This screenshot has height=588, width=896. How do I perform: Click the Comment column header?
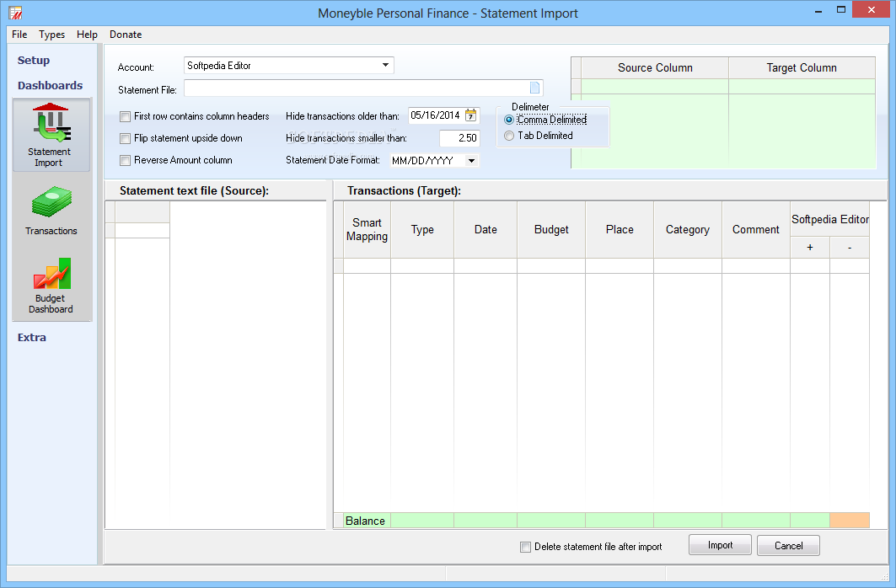756,229
